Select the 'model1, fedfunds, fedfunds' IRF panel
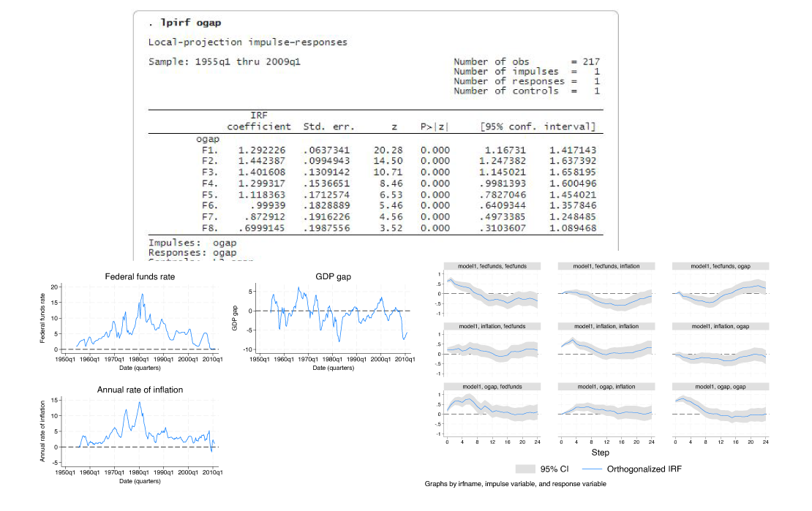Image resolution: width=812 pixels, height=511 pixels. point(492,290)
